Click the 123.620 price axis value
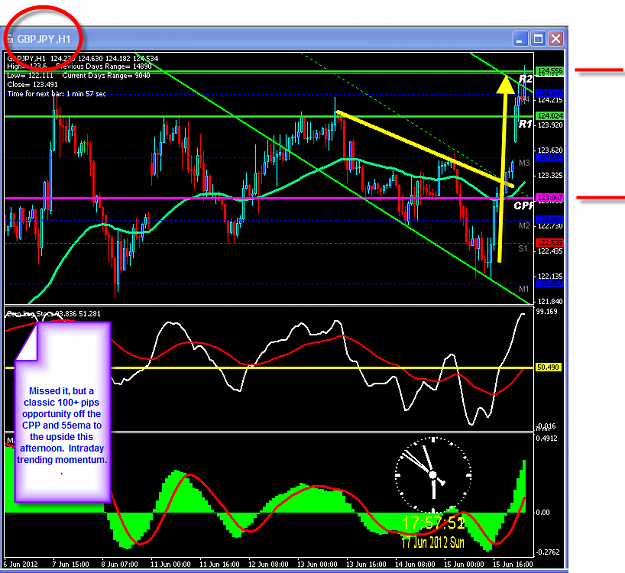The width and height of the screenshot is (625, 573). coord(550,150)
